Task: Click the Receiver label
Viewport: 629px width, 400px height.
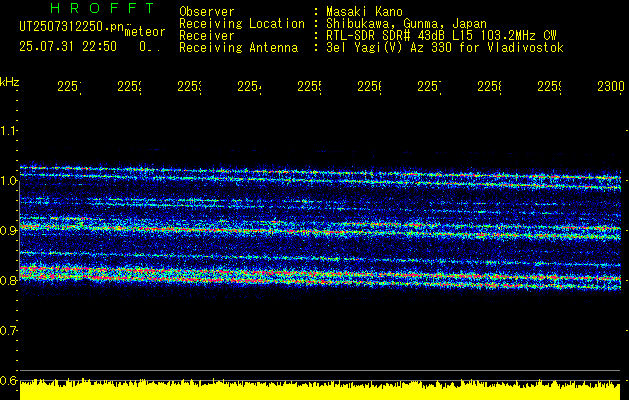Action: tap(207, 36)
